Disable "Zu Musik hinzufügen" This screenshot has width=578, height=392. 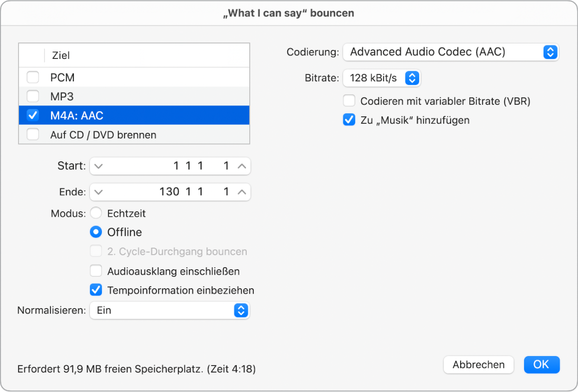pos(349,119)
